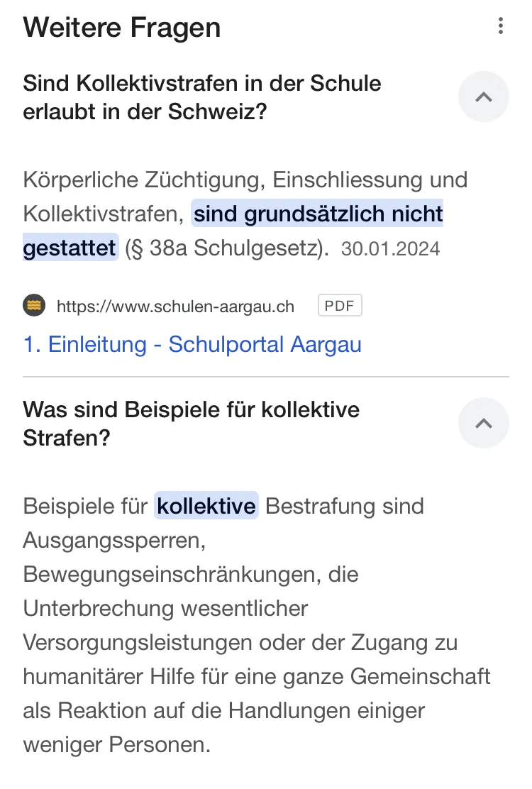Image resolution: width=532 pixels, height=789 pixels.
Task: Click the https://www.schulen-aargau.ch URL text
Action: (x=175, y=307)
